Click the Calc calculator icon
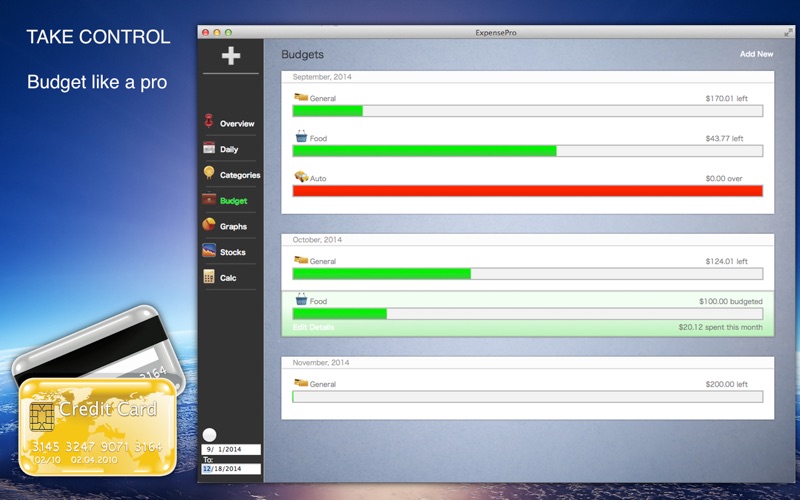The height and width of the screenshot is (500, 800). point(209,276)
